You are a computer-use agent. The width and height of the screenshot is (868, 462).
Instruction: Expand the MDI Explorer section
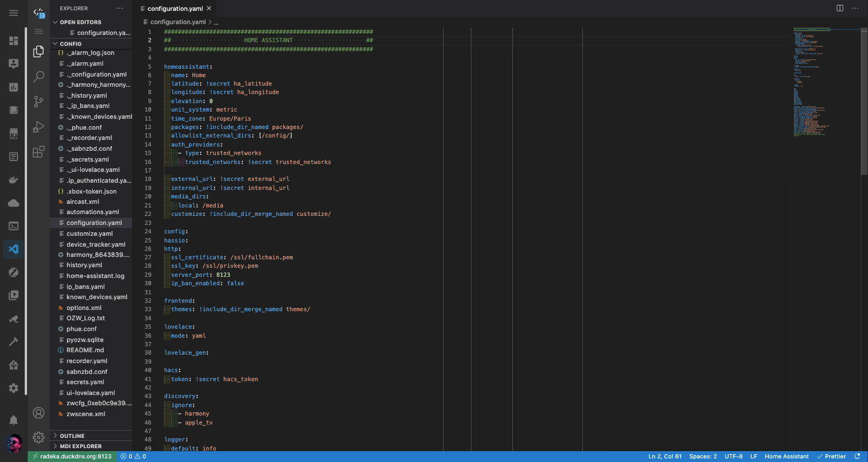[91, 446]
